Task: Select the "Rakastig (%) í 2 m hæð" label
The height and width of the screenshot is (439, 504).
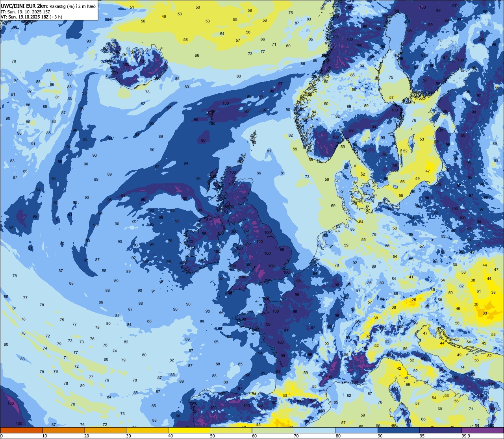Action: 72,6
